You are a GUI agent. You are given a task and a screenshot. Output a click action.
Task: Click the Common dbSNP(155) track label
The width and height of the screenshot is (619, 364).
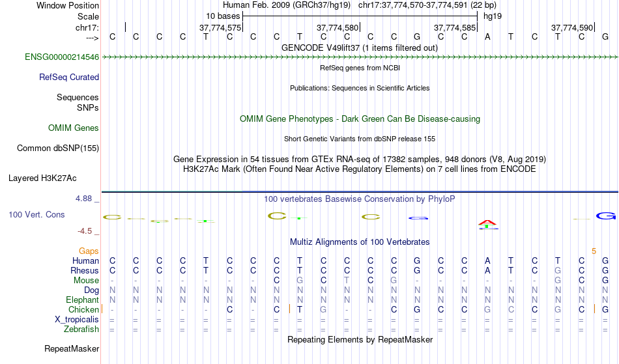click(57, 148)
